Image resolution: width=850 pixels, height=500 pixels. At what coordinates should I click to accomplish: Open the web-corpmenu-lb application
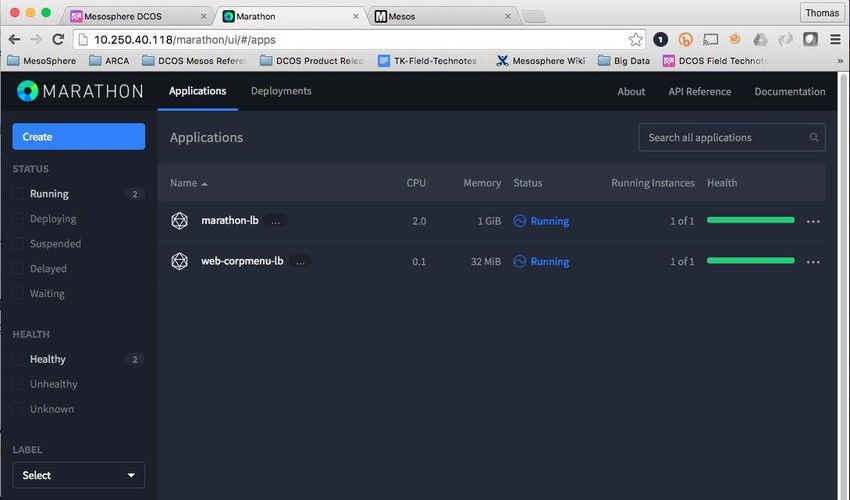242,261
